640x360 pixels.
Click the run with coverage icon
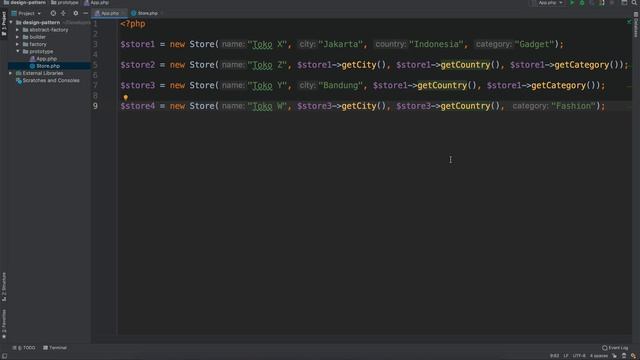(592, 3)
